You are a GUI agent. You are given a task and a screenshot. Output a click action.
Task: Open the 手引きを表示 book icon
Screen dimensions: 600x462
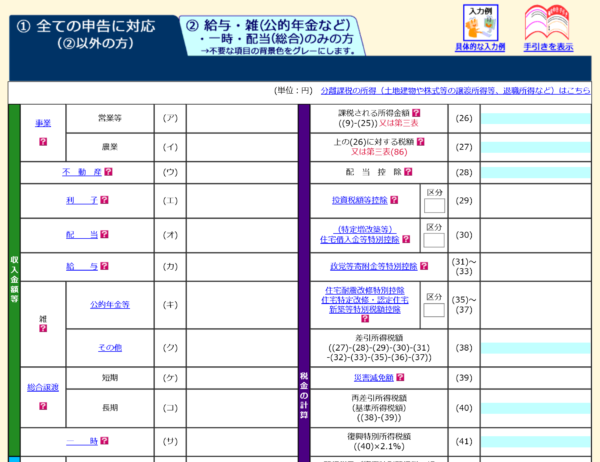pos(547,23)
